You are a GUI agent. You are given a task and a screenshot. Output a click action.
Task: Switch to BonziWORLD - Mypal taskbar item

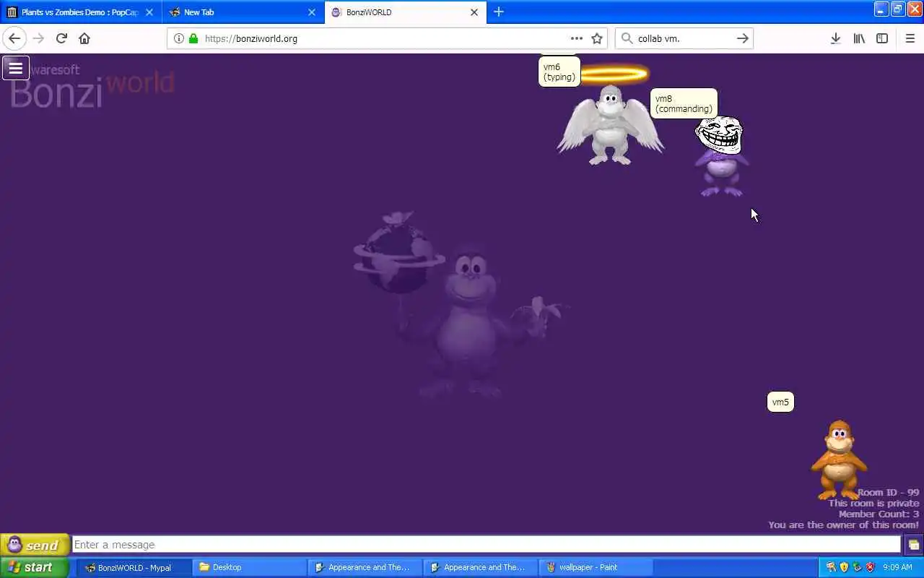(x=134, y=567)
